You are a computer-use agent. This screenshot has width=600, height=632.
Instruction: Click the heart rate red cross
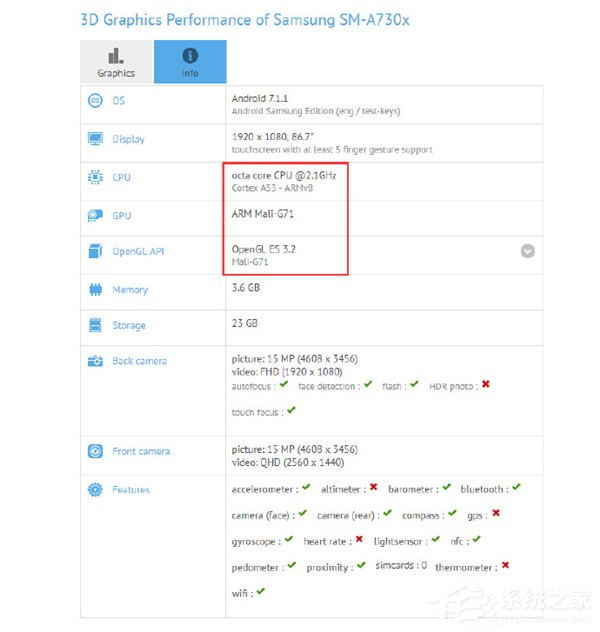(x=359, y=539)
